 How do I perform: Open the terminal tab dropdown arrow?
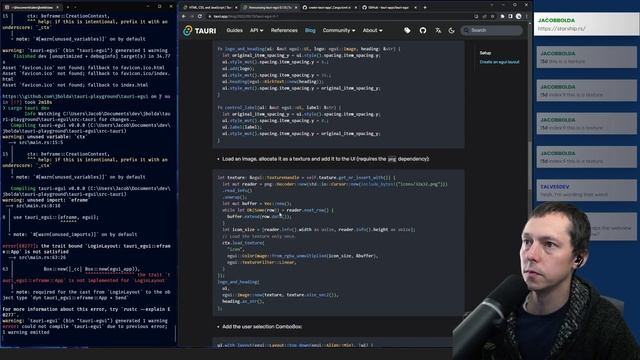tap(76, 7)
